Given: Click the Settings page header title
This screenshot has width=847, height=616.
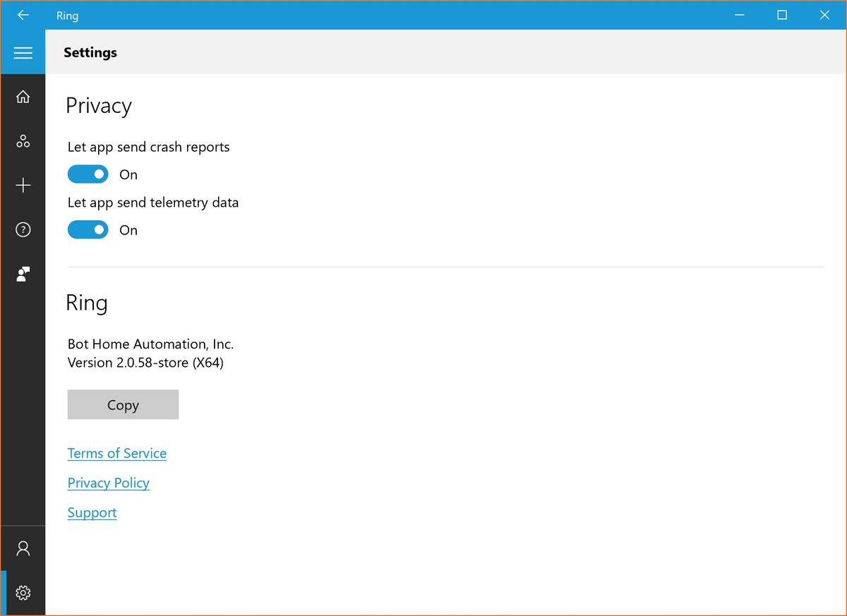Looking at the screenshot, I should click(90, 52).
